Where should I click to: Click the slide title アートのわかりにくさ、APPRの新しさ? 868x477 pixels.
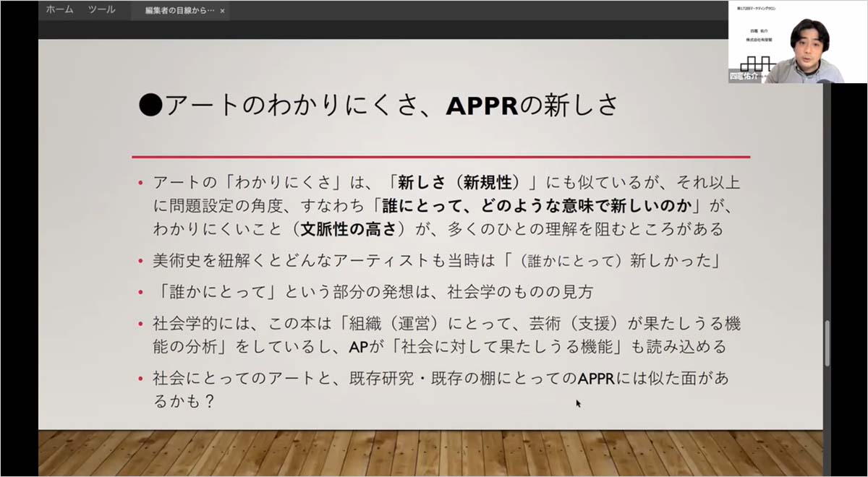pos(378,106)
